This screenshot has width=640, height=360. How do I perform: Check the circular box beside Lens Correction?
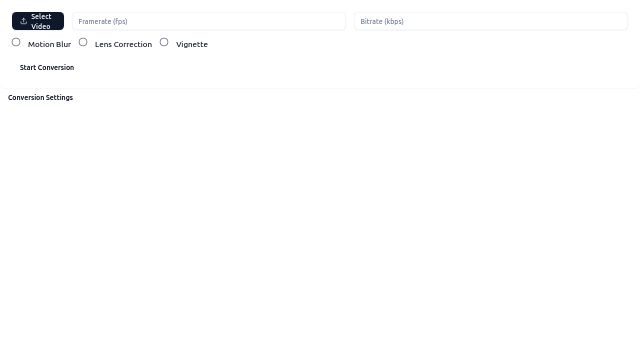tap(83, 42)
